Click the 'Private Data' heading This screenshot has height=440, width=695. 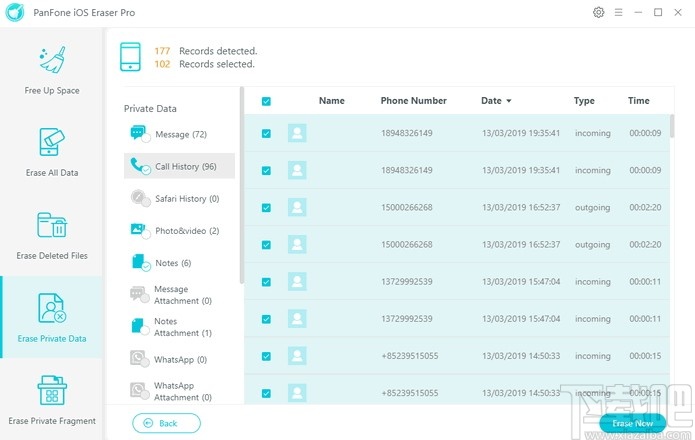(150, 109)
